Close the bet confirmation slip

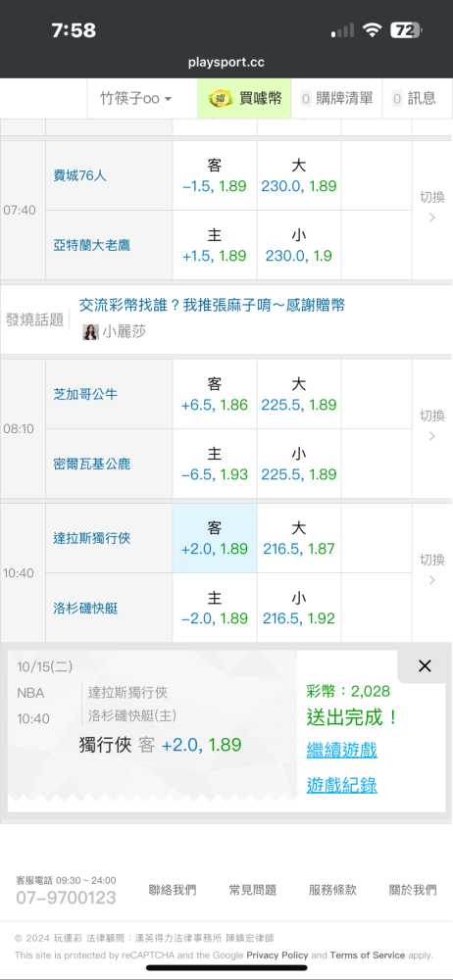click(425, 666)
